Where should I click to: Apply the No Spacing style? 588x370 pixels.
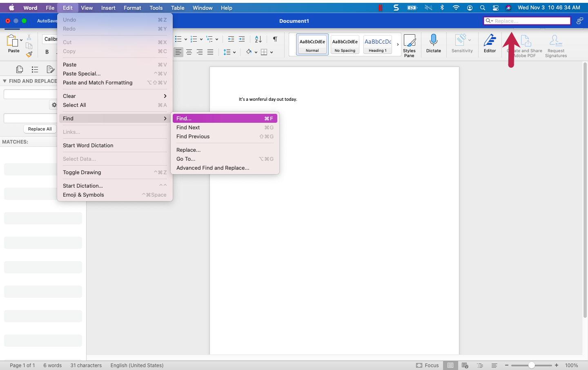tap(345, 44)
